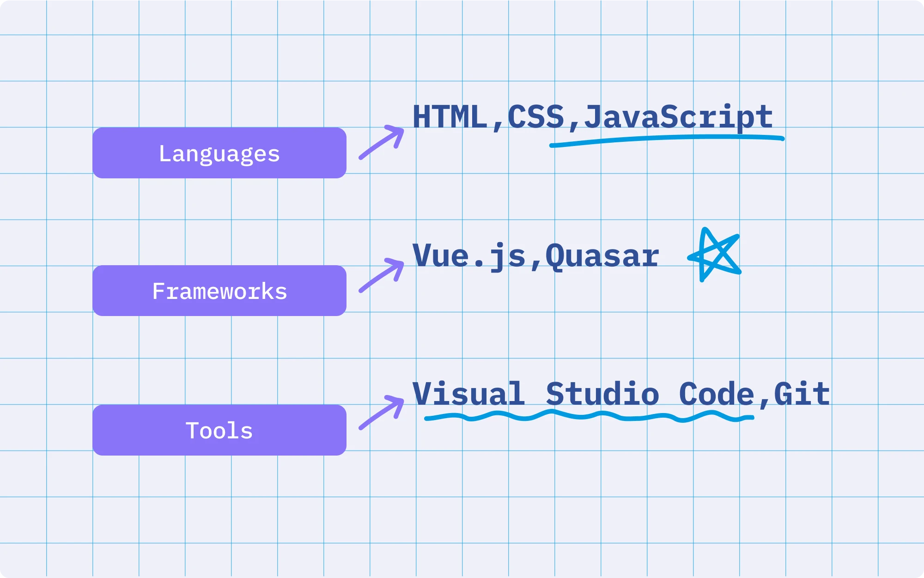Click the "Visual Studio Code,Git" text
Image resolution: width=924 pixels, height=578 pixels.
(x=621, y=394)
